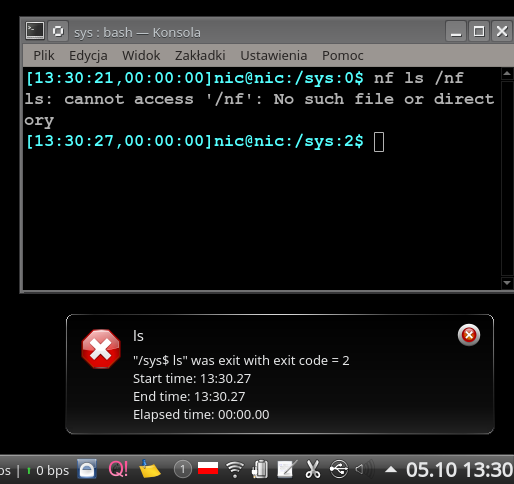
Task: Open the Edycja menu
Action: tap(88, 55)
